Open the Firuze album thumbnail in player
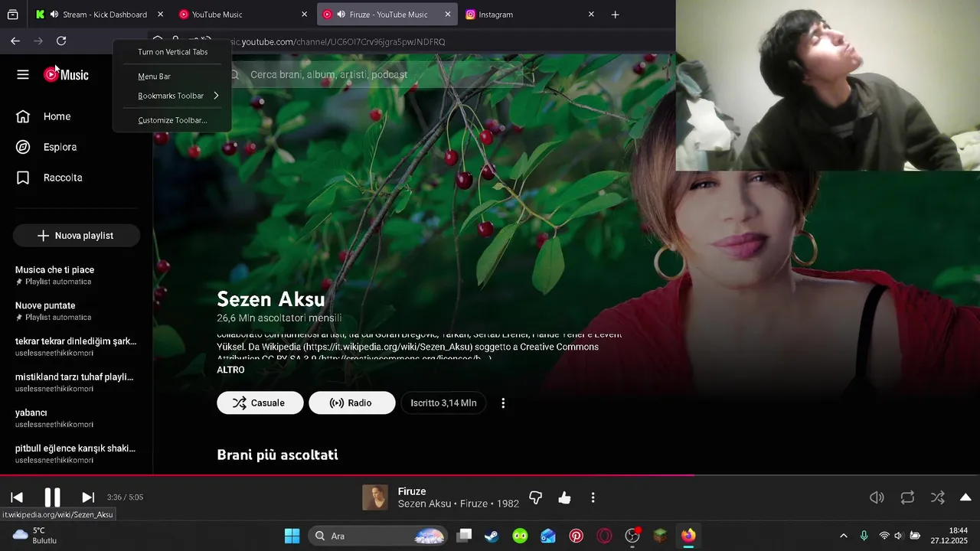This screenshot has width=980, height=551. coord(375,497)
